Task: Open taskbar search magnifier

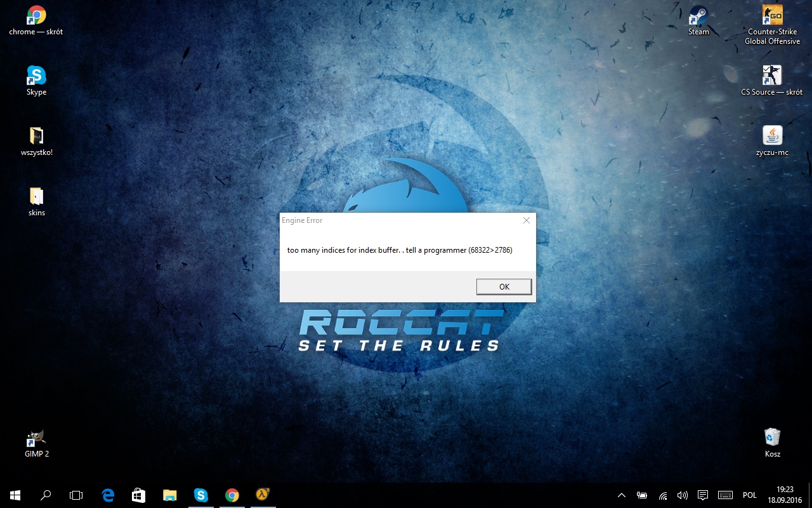Action: tap(46, 495)
